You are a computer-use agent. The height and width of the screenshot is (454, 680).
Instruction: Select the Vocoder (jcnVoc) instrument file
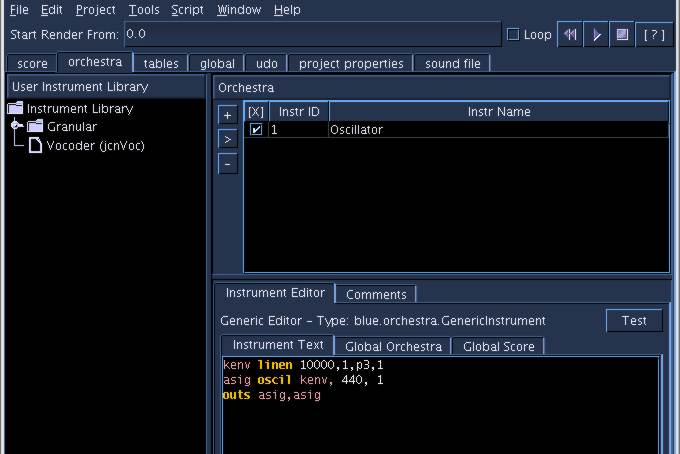[83, 145]
